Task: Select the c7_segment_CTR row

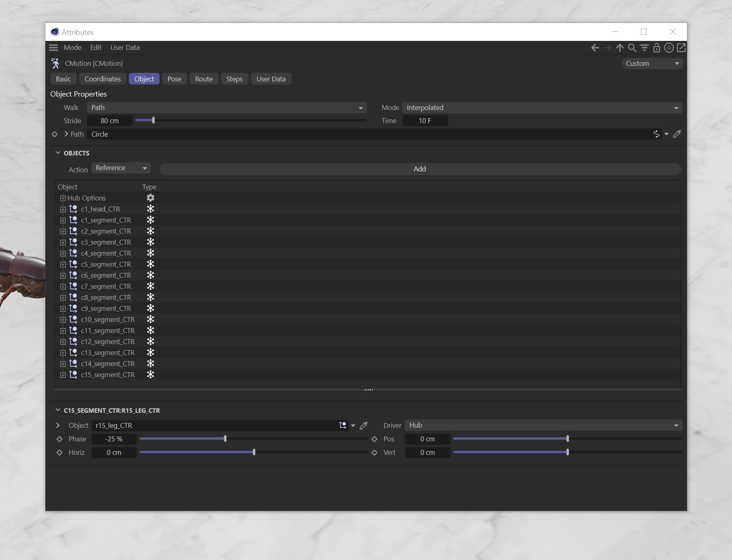Action: click(368, 286)
